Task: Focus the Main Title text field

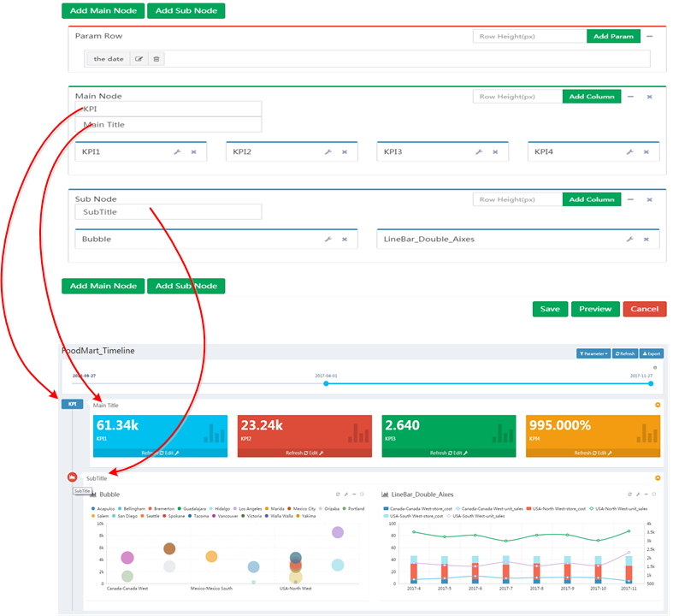Action: tap(168, 125)
